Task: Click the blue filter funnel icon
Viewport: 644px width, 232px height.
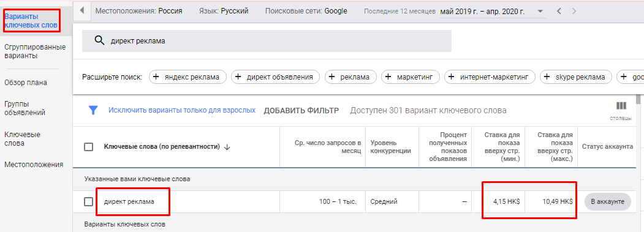Action: [94, 110]
